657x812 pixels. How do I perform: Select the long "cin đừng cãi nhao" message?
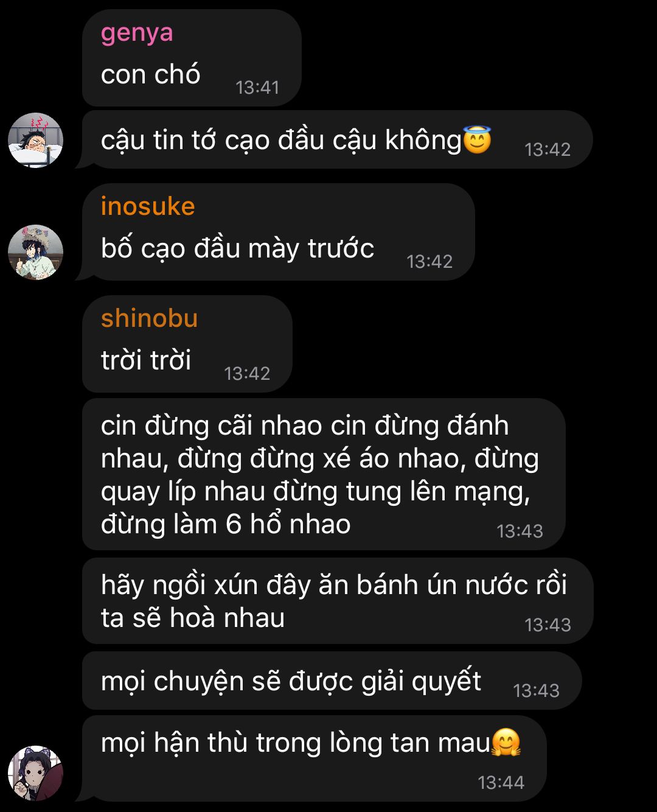click(324, 474)
